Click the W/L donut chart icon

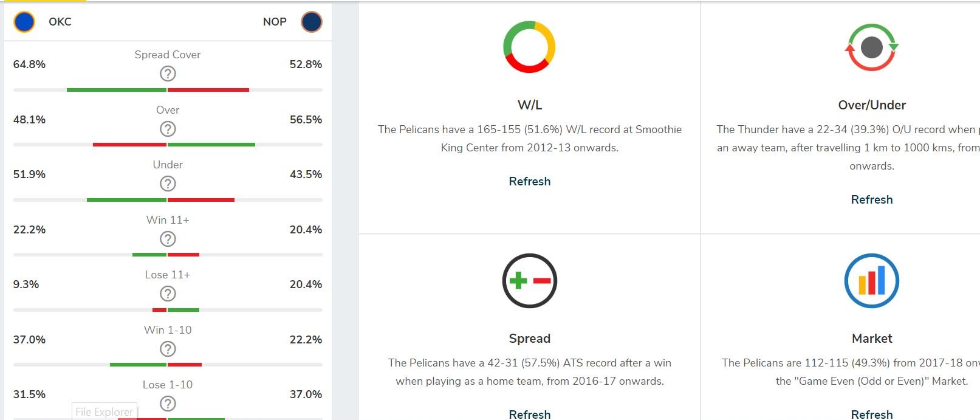pyautogui.click(x=529, y=47)
